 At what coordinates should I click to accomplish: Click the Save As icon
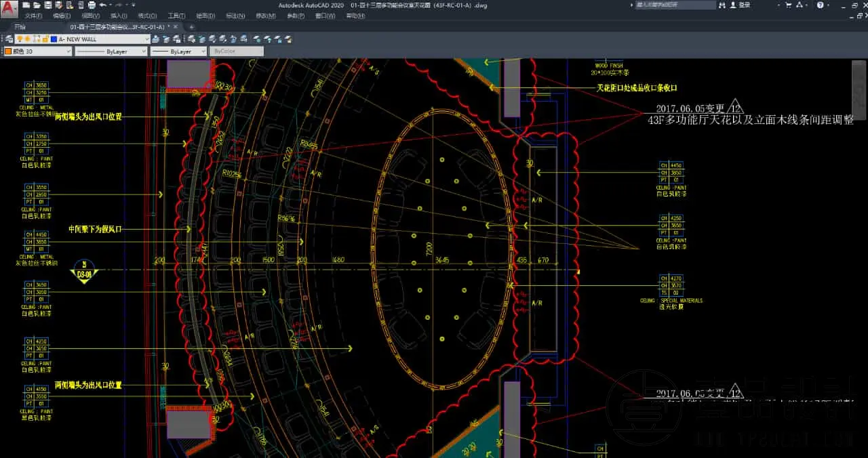click(x=58, y=5)
